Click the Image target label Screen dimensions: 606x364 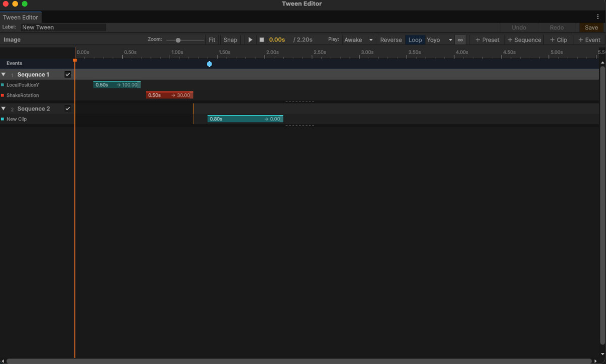12,40
